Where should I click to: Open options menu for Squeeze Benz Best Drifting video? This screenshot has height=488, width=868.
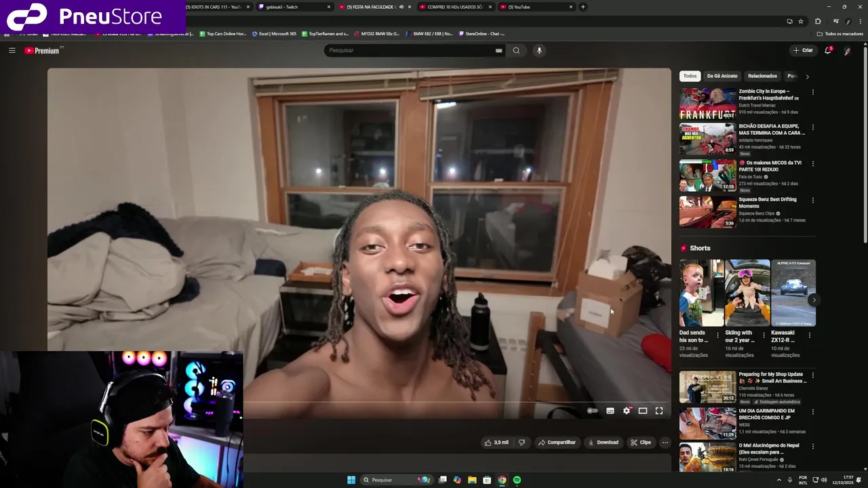(812, 201)
